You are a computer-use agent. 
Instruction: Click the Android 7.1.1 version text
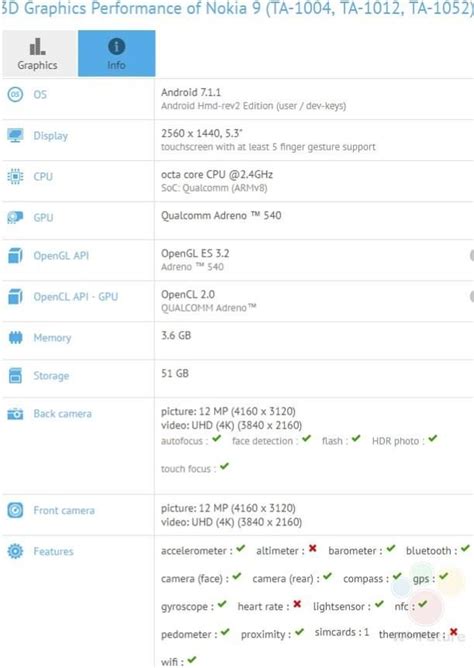[191, 92]
